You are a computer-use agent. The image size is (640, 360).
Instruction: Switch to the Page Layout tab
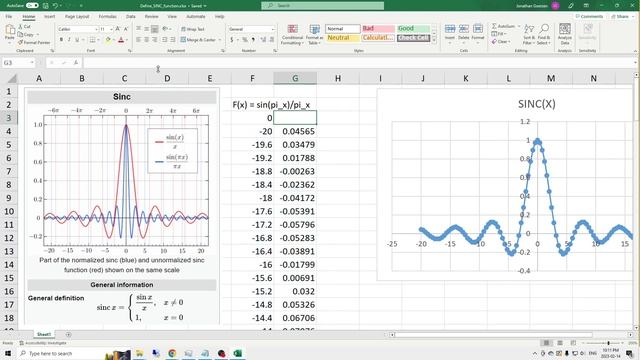click(x=77, y=17)
